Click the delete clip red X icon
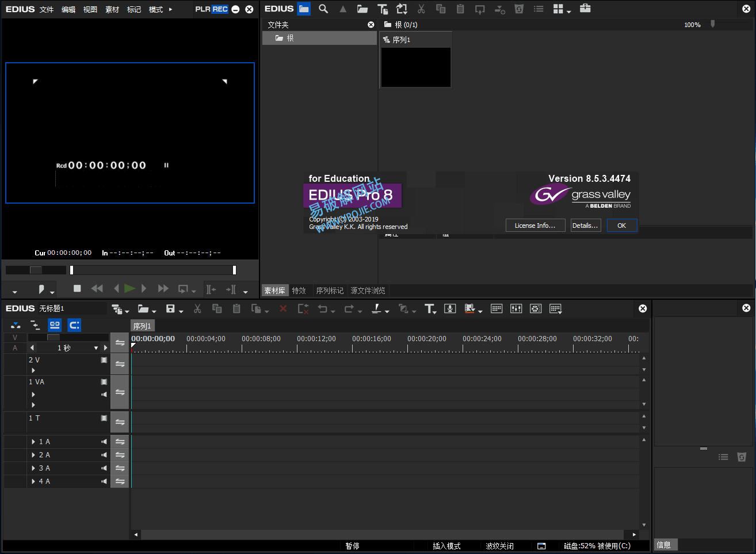756x554 pixels. coord(283,309)
